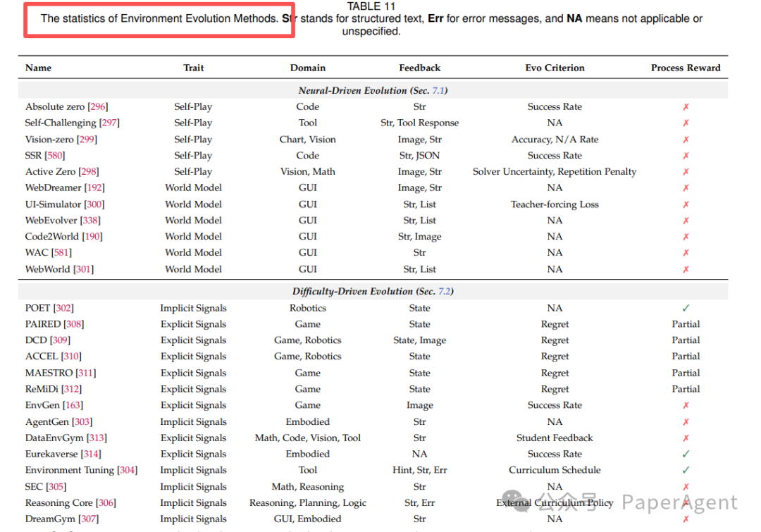This screenshot has height=532, width=761.
Task: Select the "Str, Tool Response" feedback cell
Action: tap(420, 123)
